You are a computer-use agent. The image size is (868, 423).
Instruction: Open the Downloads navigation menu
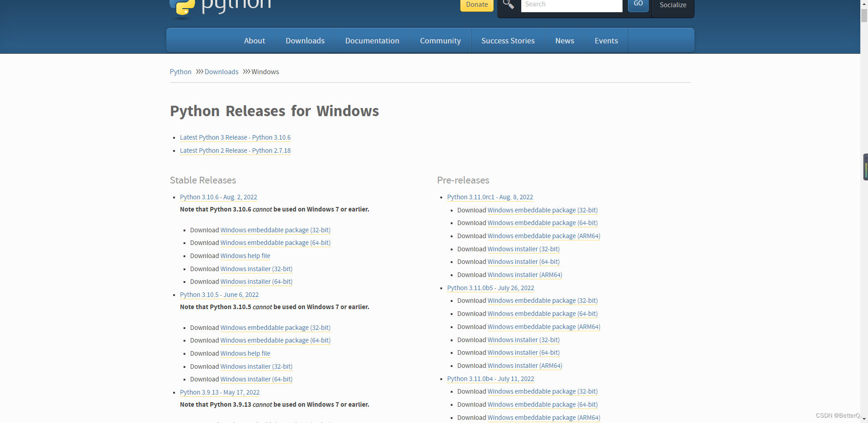pyautogui.click(x=305, y=41)
